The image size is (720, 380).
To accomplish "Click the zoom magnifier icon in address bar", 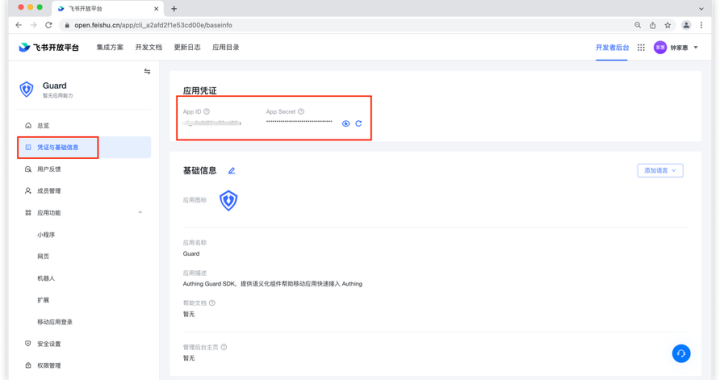I will [638, 25].
